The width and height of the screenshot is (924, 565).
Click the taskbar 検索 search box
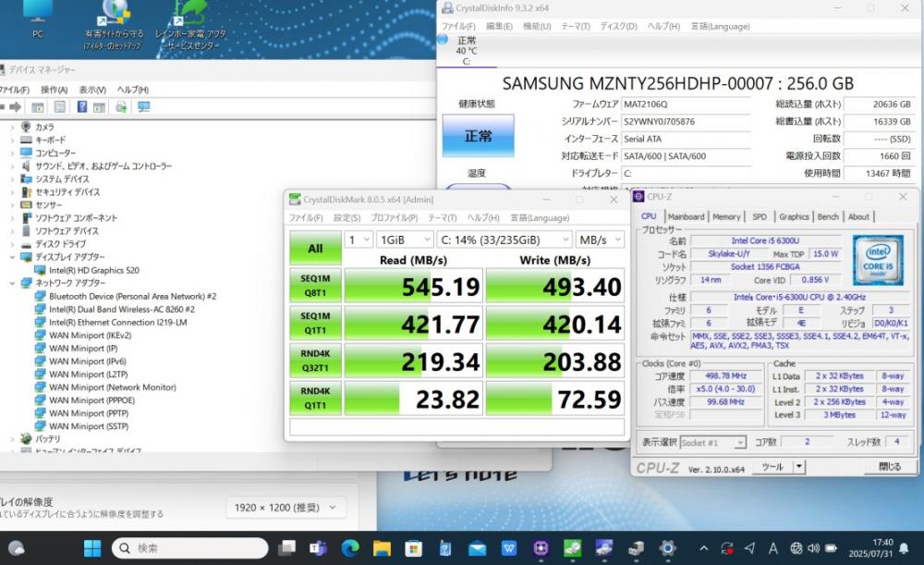point(189,548)
